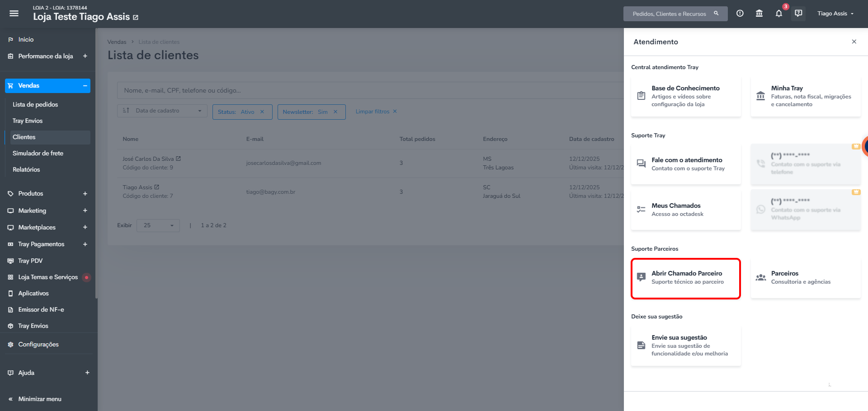Open Tray Envios under Vendas

(28, 121)
